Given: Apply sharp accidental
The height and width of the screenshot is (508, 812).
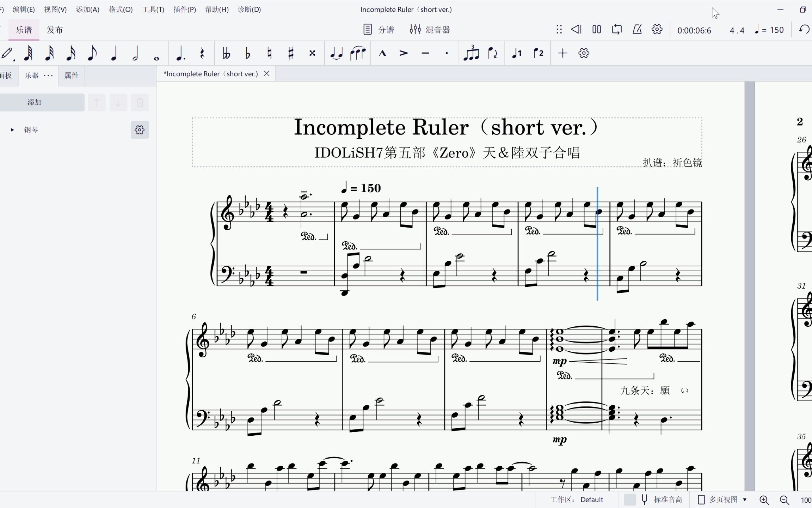Looking at the screenshot, I should coord(291,53).
